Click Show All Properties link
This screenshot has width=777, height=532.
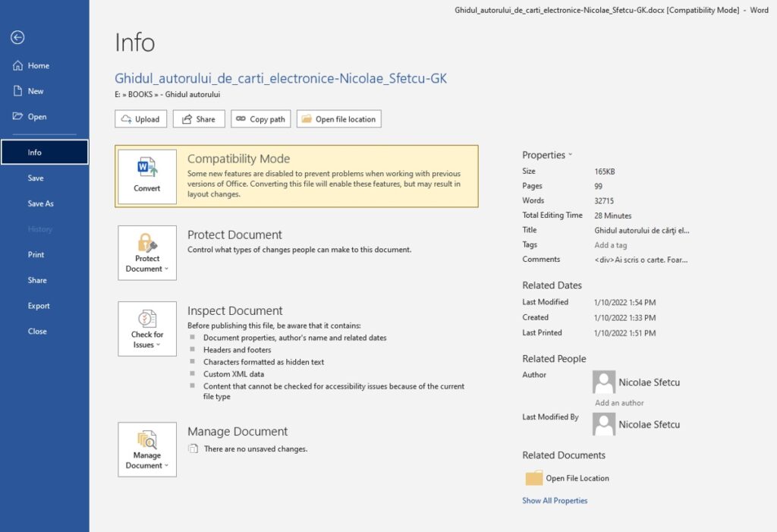pyautogui.click(x=555, y=500)
